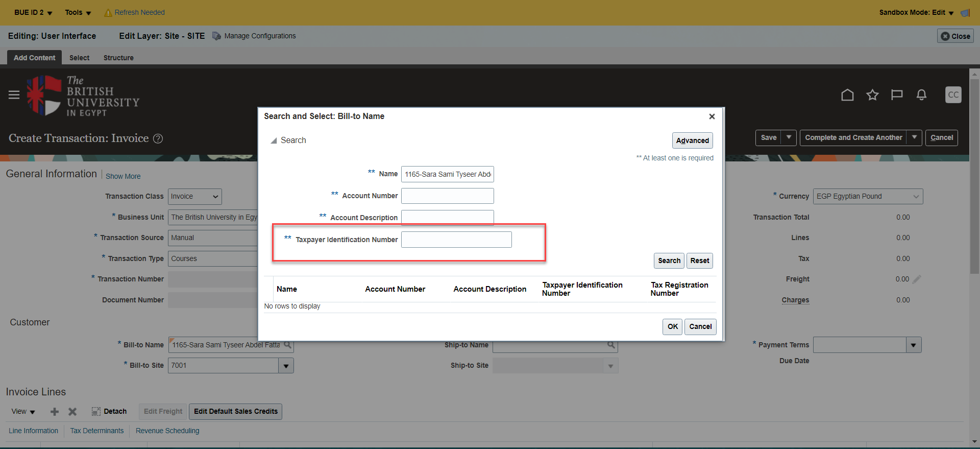Open help for Create Transaction: Invoice

[158, 138]
